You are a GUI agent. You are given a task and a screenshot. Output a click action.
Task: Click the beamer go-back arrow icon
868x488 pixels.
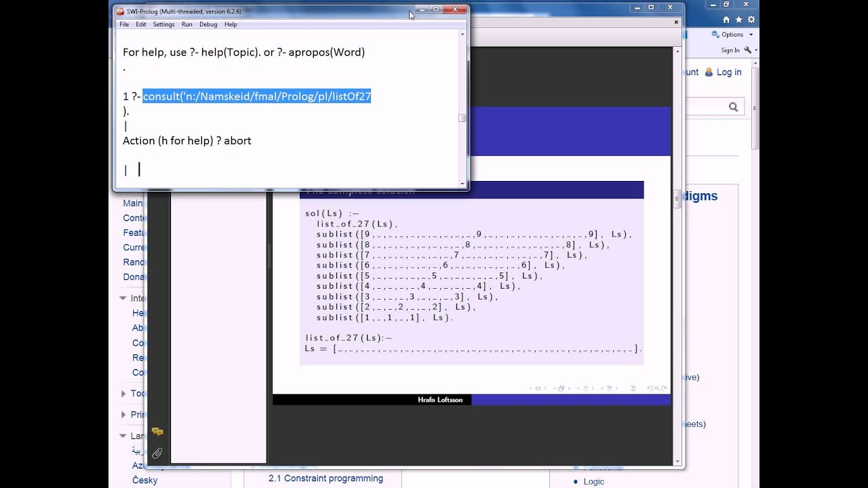pyautogui.click(x=650, y=388)
